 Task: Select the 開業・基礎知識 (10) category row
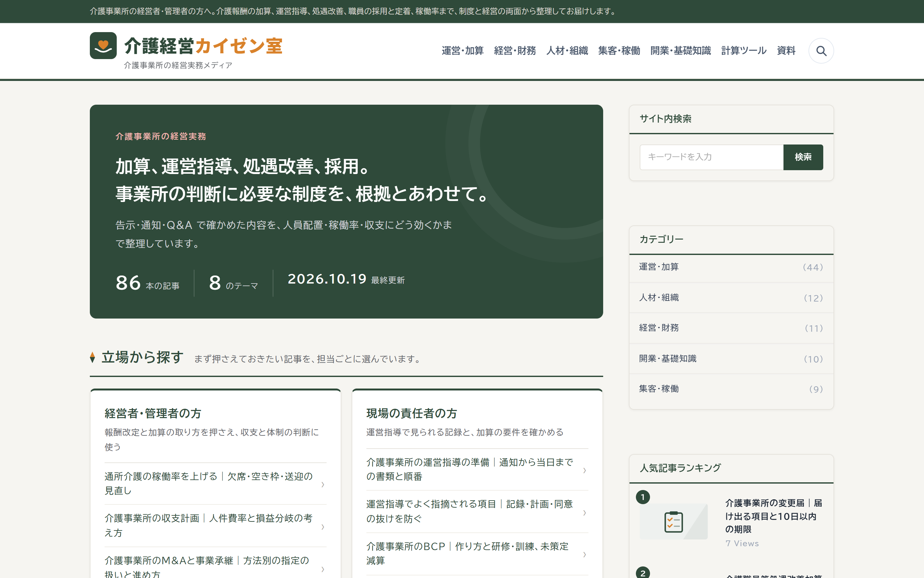(x=731, y=359)
